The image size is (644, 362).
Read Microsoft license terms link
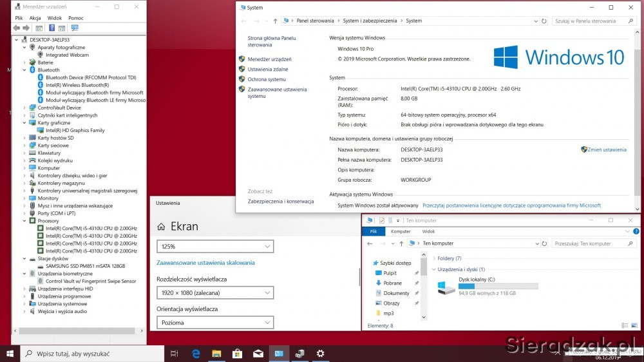[511, 205]
